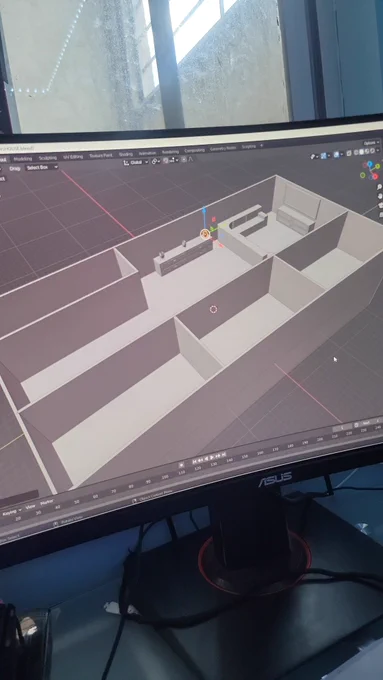Select the L-shaped sofa model

244,234
